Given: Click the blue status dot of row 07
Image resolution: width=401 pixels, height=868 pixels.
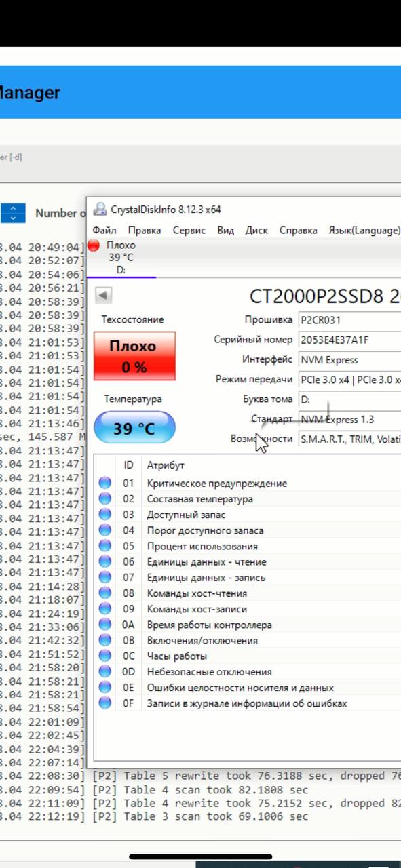Looking at the screenshot, I should [x=105, y=578].
